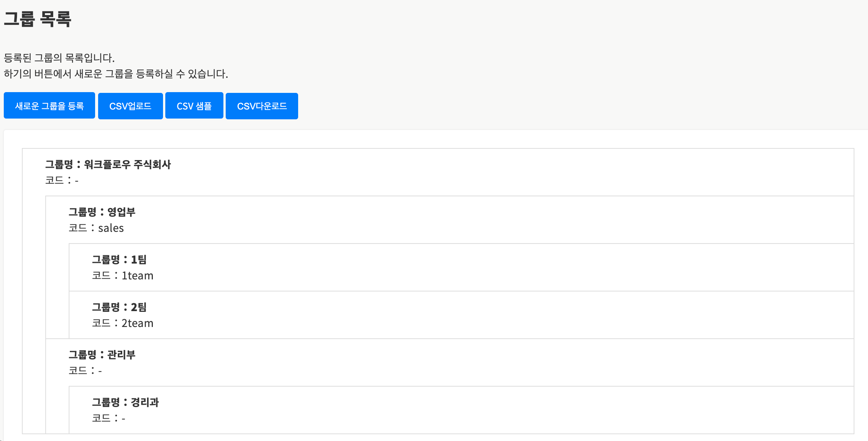868x441 pixels.
Task: Select the 경리과 group name
Action: (x=145, y=402)
